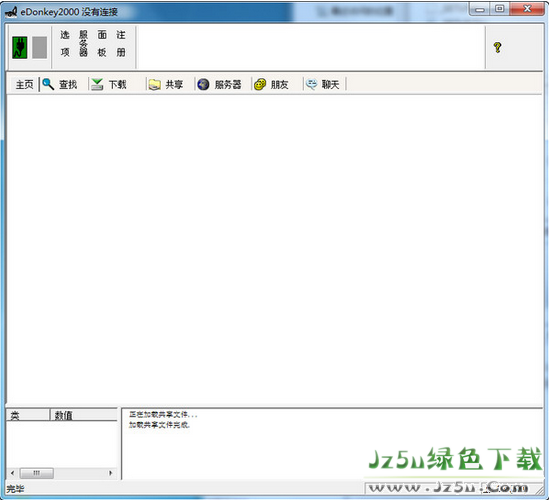549x500 pixels.
Task: Click the yellow faces friends icon
Action: 260,84
